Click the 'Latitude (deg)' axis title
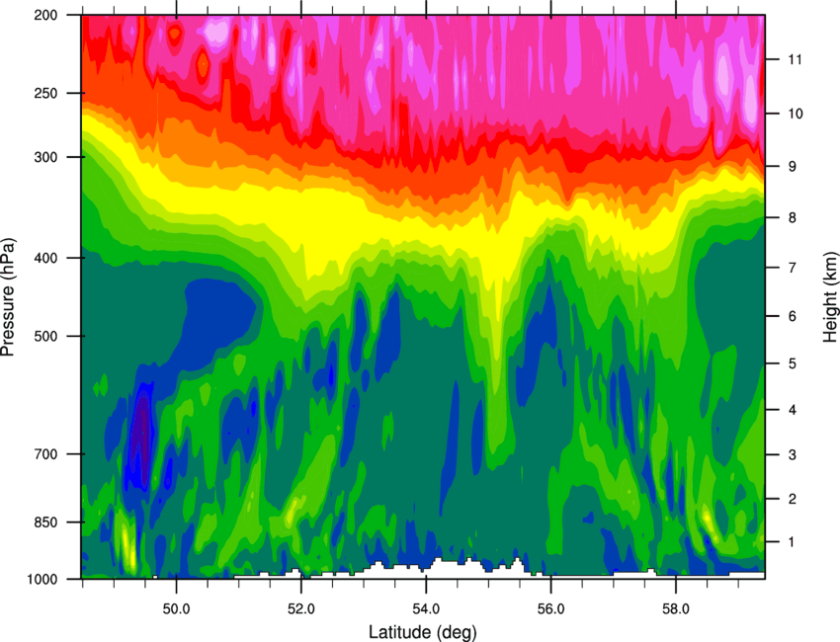This screenshot has width=840, height=642. 422,632
